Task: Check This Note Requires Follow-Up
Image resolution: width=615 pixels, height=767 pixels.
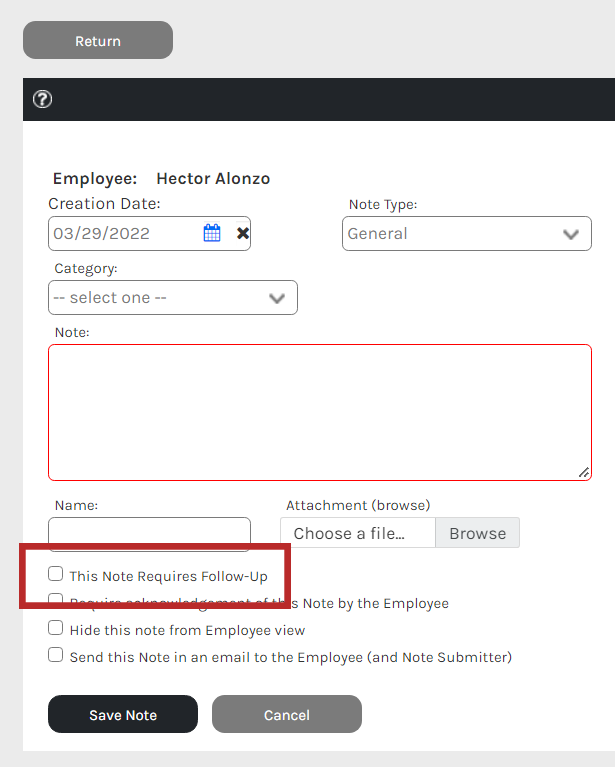Action: click(x=56, y=573)
